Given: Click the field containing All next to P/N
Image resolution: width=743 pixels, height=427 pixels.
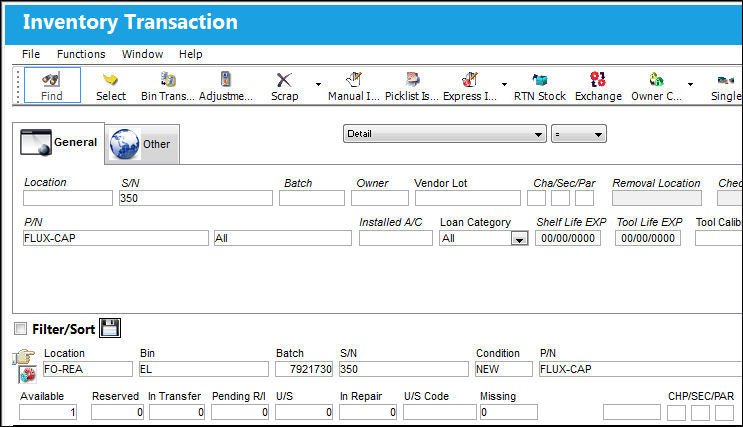Looking at the screenshot, I should [282, 238].
